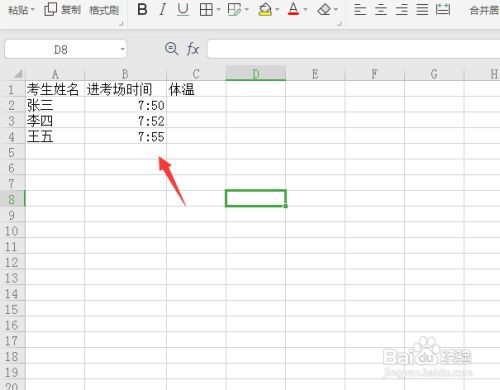This screenshot has width=500, height=390.
Task: Open the Name Box dropdown arrow
Action: [122, 49]
